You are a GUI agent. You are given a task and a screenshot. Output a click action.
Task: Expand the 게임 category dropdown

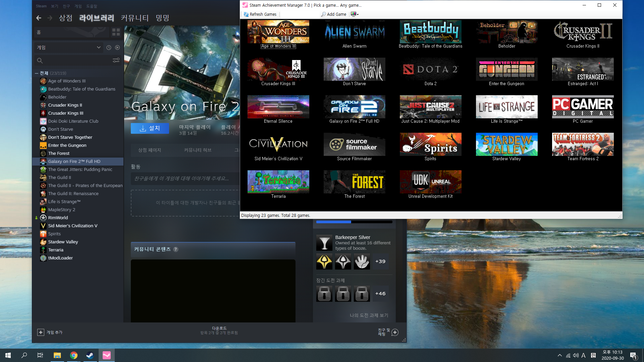[x=69, y=48]
